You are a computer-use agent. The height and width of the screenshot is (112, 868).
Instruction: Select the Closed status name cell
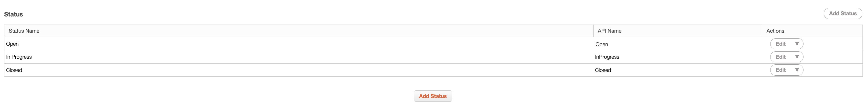pos(14,70)
